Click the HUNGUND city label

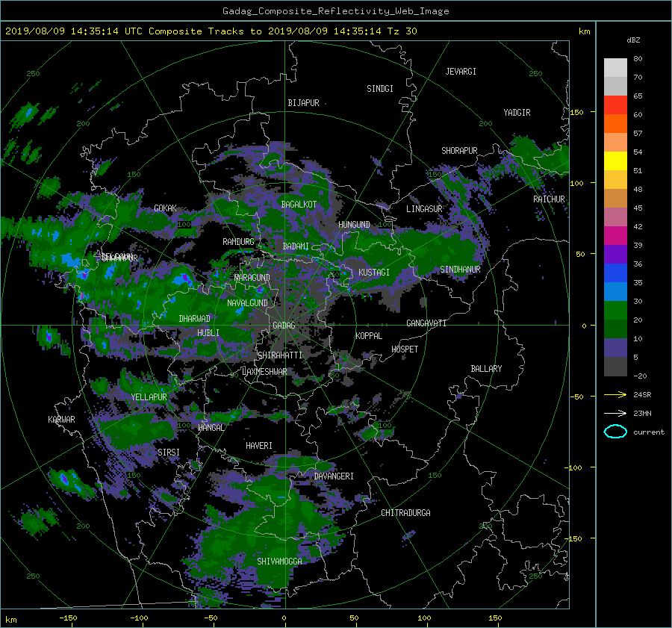pos(354,225)
